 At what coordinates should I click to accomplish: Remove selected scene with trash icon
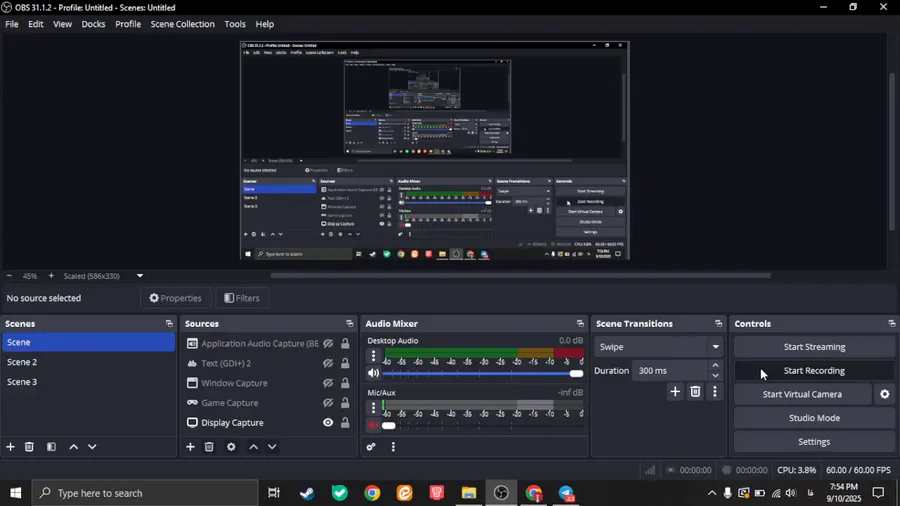pos(29,446)
